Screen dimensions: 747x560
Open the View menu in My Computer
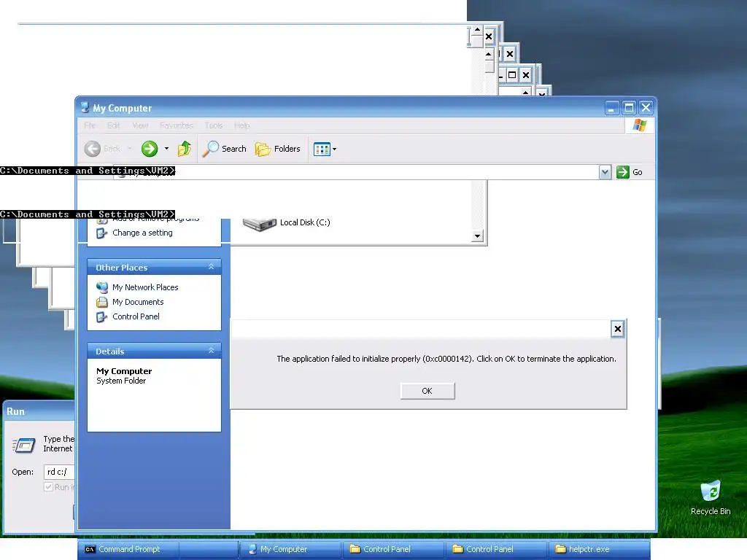coord(140,125)
